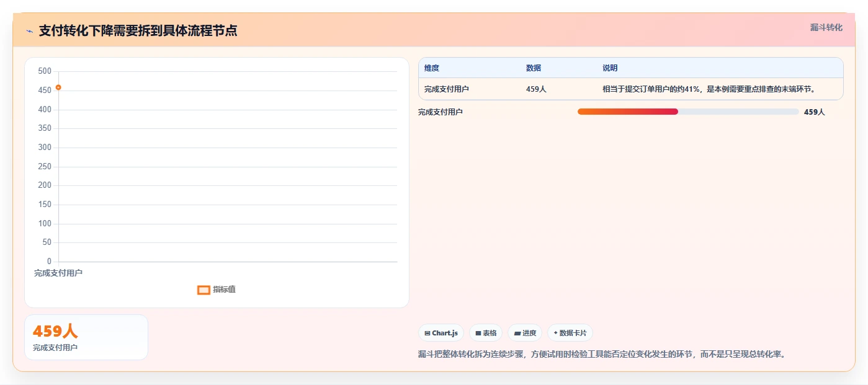868x385 pixels.
Task: Click the title 支付转化下降需要拆到具体流程节点
Action: coord(138,30)
